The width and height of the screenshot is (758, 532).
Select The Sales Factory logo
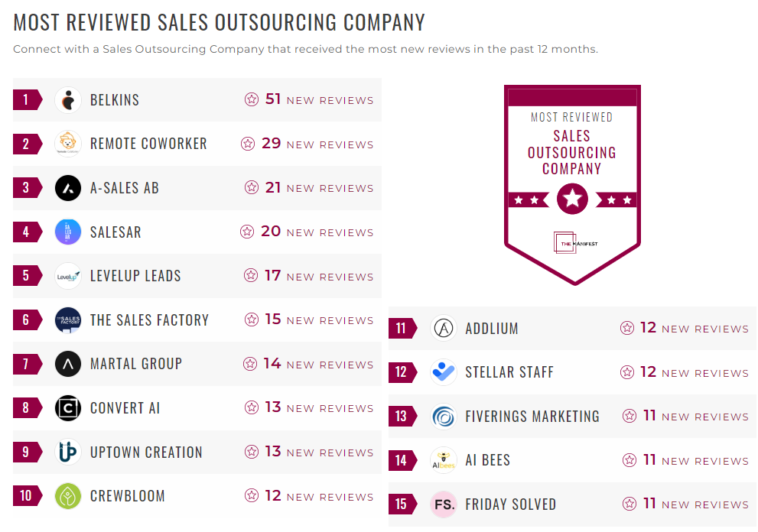(68, 320)
